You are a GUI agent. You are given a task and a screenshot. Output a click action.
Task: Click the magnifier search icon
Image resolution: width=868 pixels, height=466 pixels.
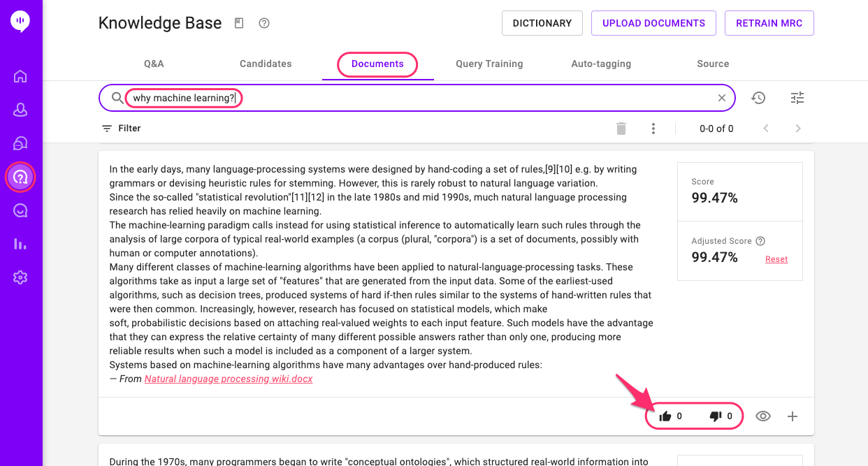117,98
